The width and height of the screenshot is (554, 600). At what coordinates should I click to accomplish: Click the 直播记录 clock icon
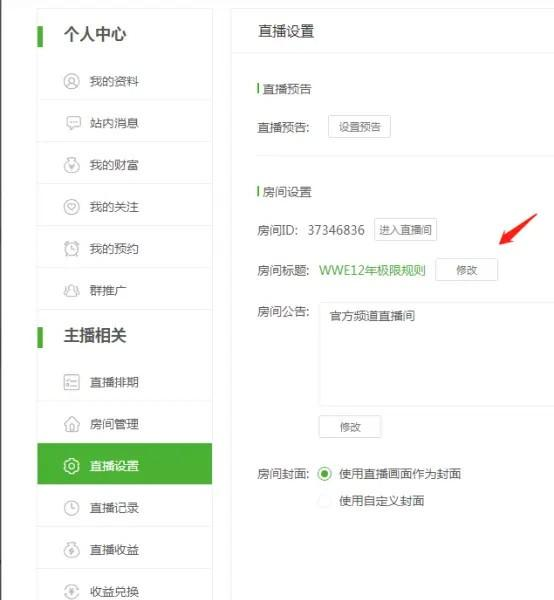click(x=72, y=508)
